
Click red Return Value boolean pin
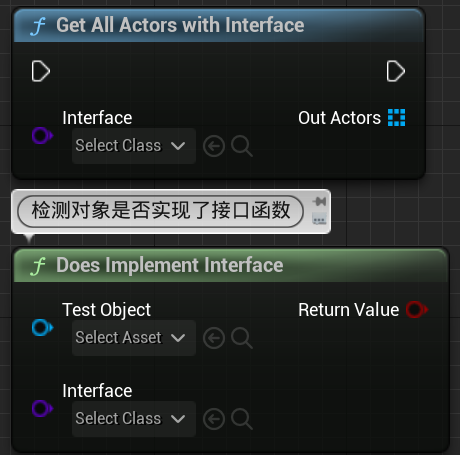[x=417, y=309]
